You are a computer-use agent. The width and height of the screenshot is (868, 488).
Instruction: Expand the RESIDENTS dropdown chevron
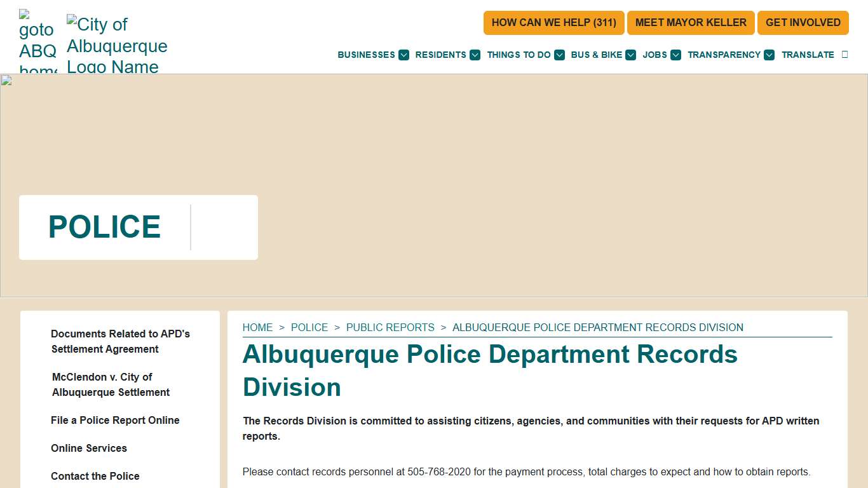tap(475, 55)
